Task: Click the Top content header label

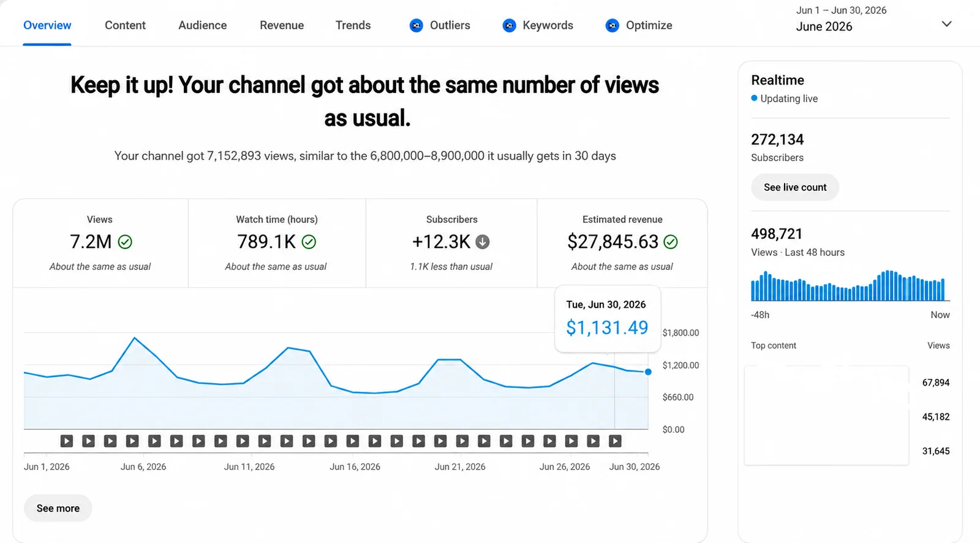Action: pos(774,346)
